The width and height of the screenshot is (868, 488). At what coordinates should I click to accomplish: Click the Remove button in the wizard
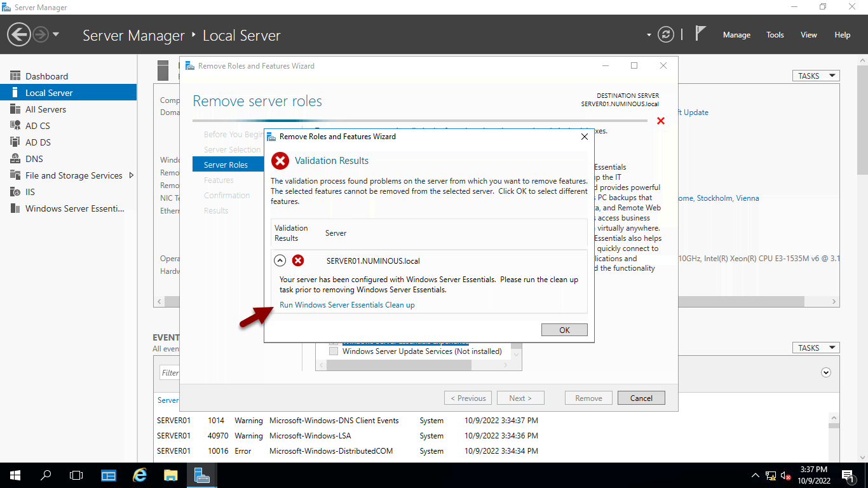click(x=588, y=398)
